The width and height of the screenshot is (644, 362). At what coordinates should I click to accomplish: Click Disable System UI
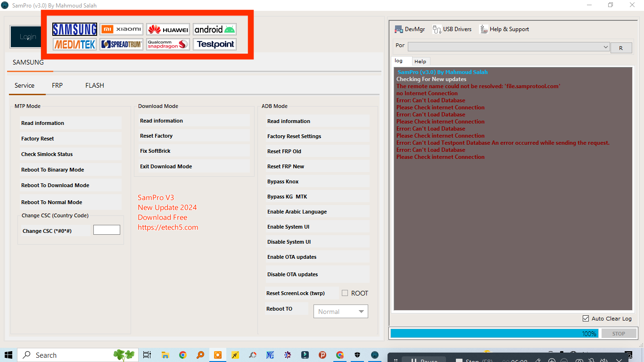(317, 242)
